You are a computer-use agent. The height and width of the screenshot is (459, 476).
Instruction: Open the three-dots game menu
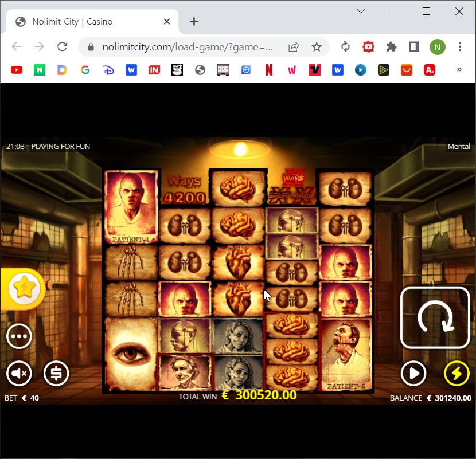coord(19,336)
